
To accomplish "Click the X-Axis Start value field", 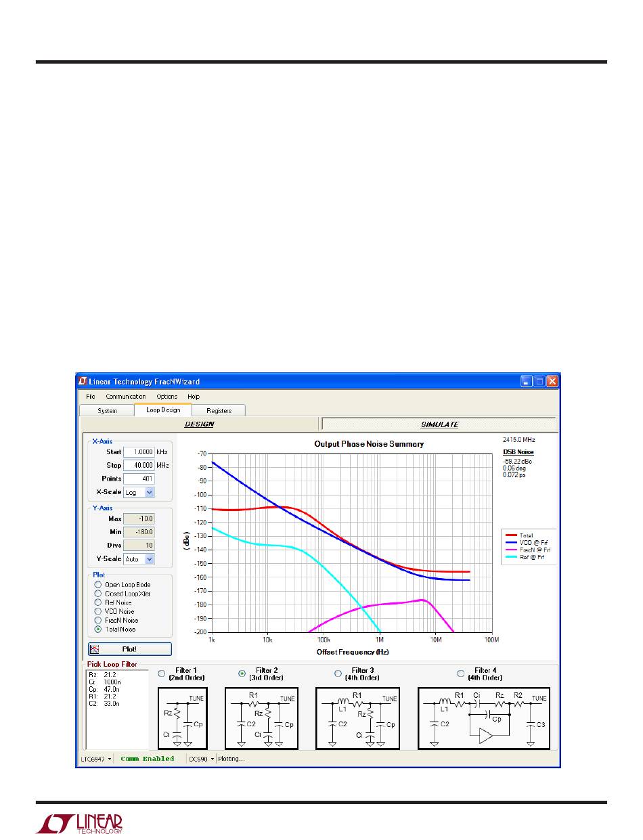I will [x=139, y=452].
